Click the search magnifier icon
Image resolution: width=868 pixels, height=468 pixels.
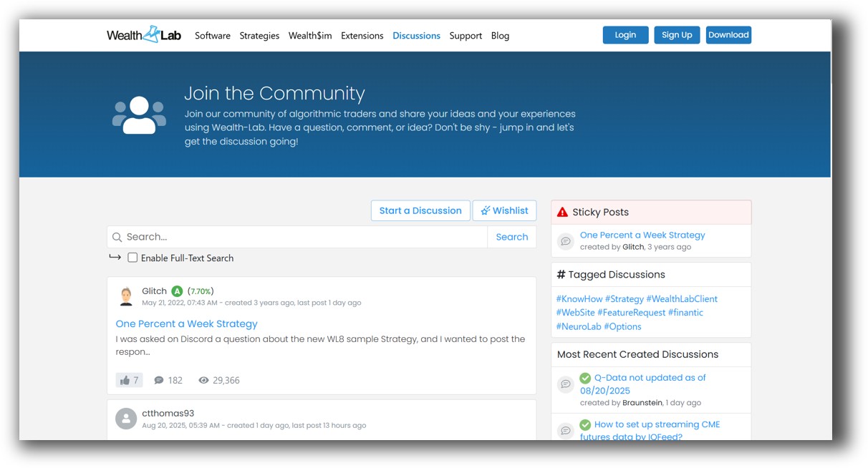(117, 236)
